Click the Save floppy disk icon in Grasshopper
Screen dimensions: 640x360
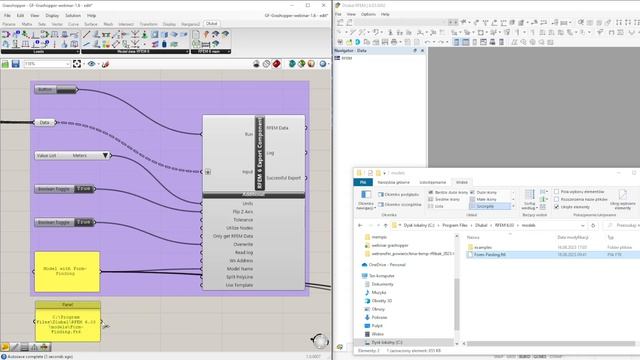[x=16, y=64]
